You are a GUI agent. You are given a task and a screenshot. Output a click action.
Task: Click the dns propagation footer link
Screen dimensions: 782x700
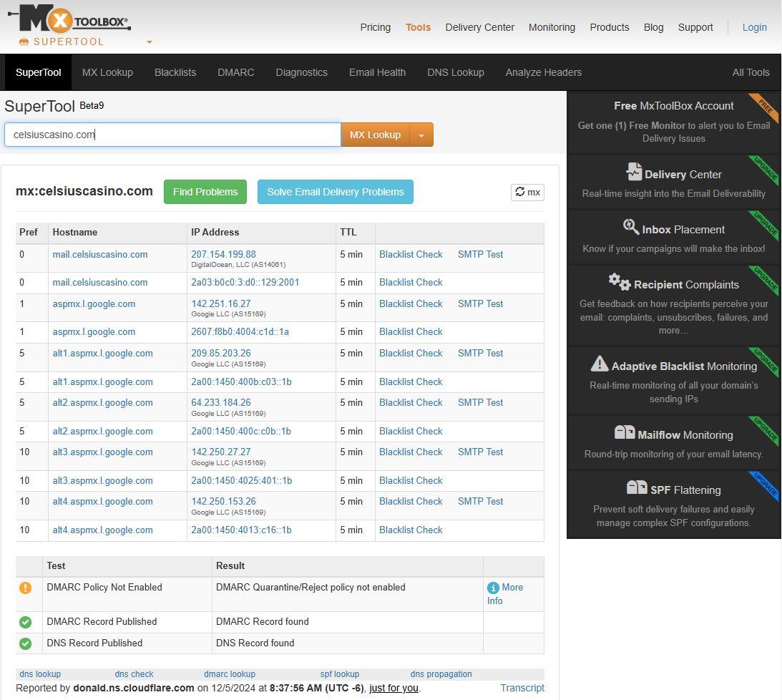[x=441, y=674]
